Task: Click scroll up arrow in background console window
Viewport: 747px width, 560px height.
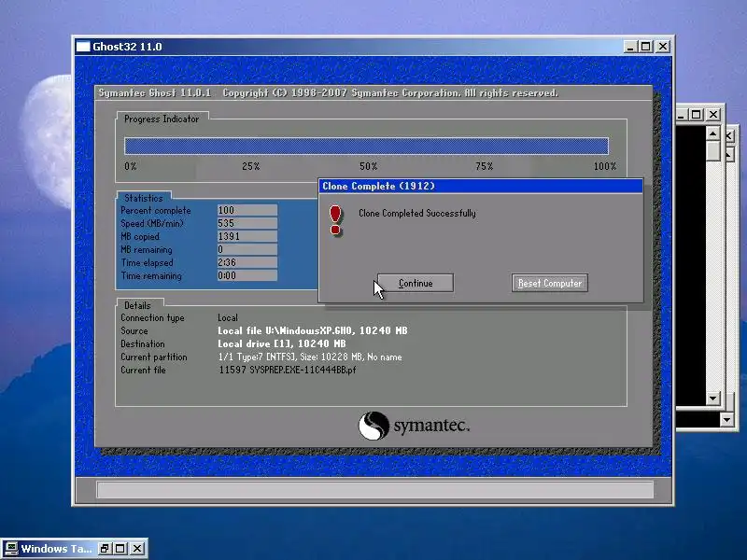Action: point(712,133)
